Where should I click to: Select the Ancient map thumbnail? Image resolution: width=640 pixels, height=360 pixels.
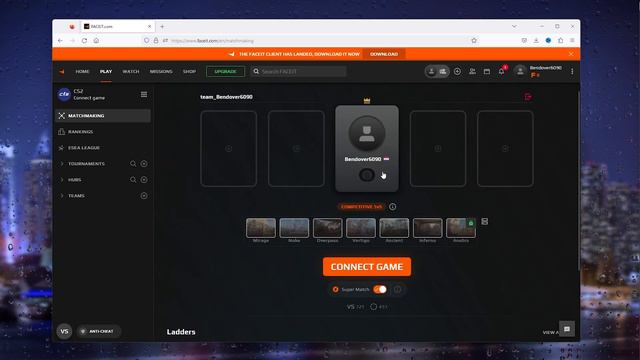(x=394, y=228)
